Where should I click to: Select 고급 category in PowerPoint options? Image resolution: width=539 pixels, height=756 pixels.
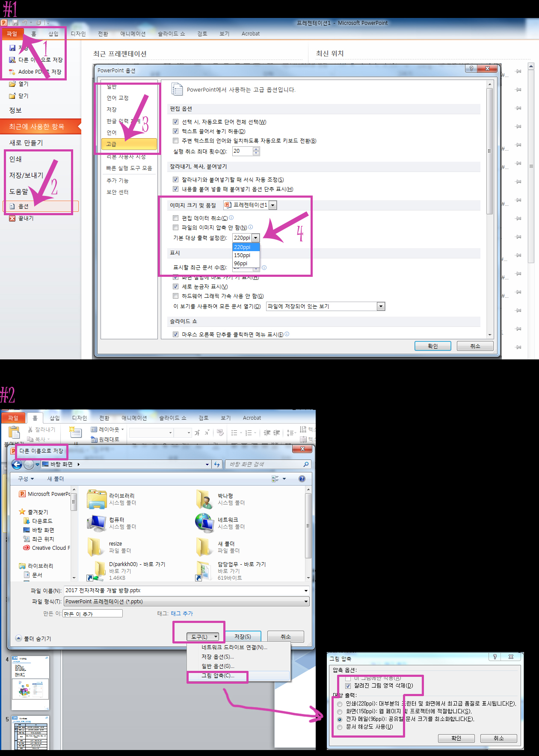click(129, 144)
